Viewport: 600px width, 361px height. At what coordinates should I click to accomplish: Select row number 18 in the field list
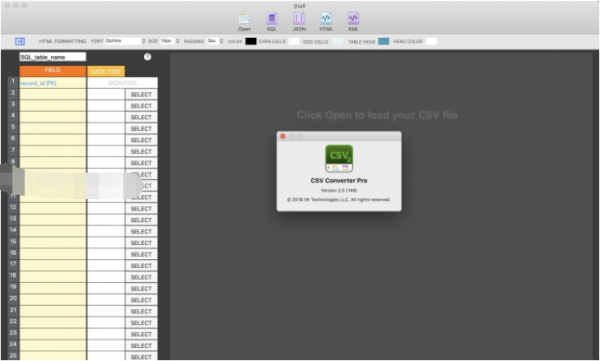(13, 276)
